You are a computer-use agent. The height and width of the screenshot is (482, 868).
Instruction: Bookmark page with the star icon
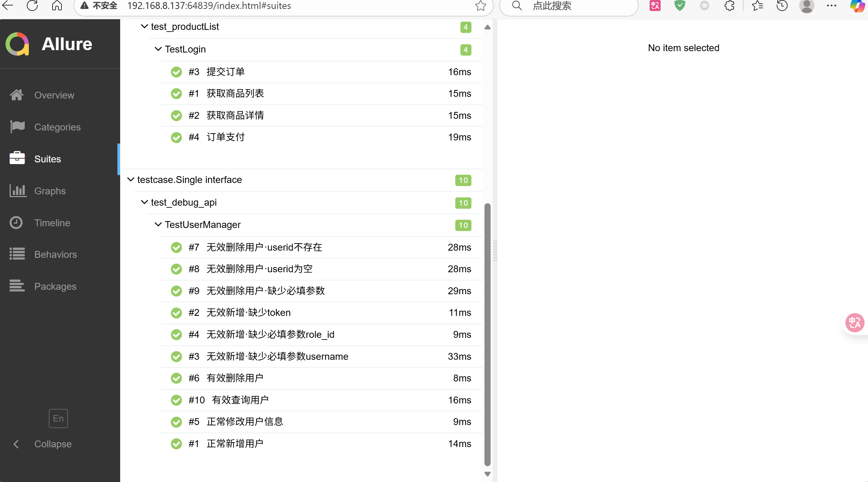480,6
